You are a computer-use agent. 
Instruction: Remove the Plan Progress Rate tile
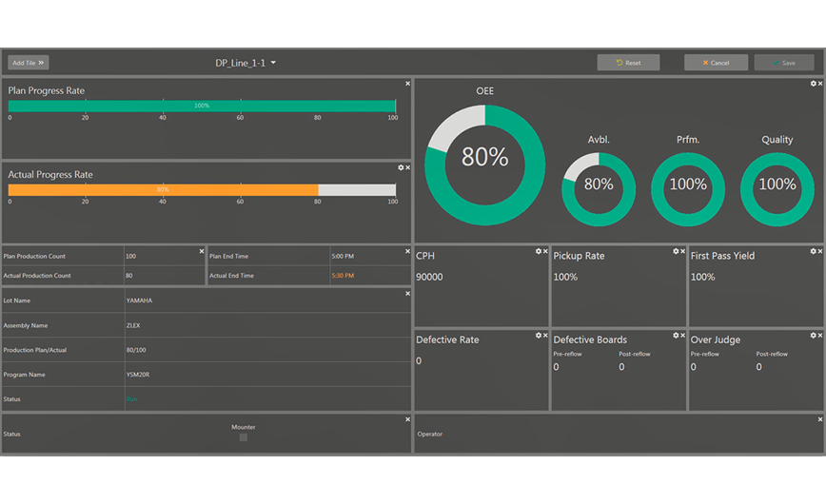point(408,84)
